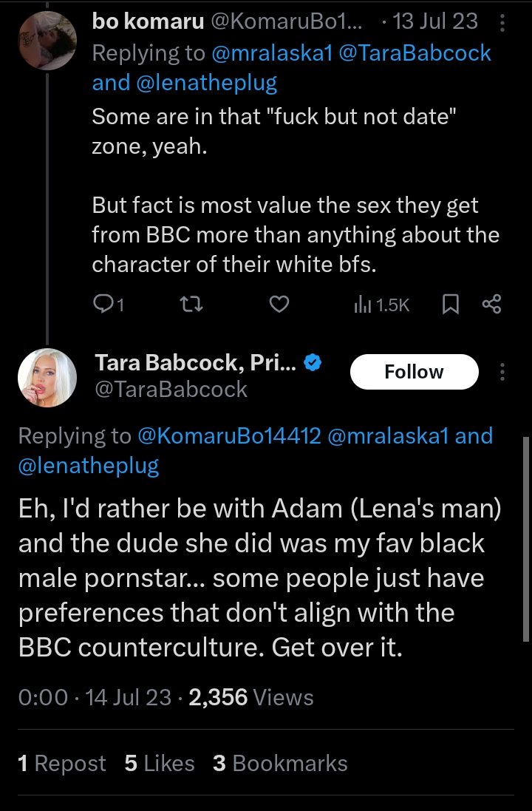Open the @lenatheplug mention in Tara's reply
Screen dimensions: 532x811
tap(89, 465)
